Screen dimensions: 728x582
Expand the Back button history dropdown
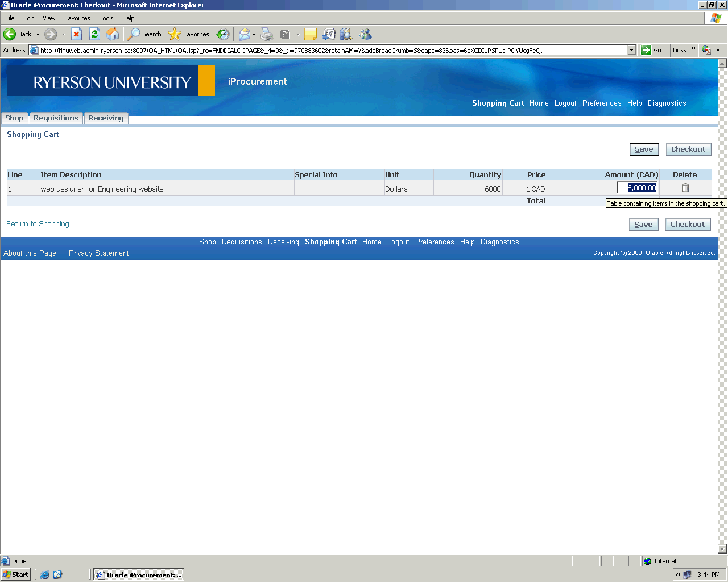[38, 34]
